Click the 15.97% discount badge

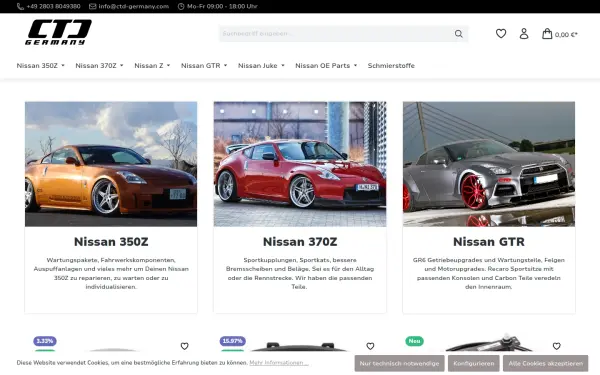(x=232, y=341)
